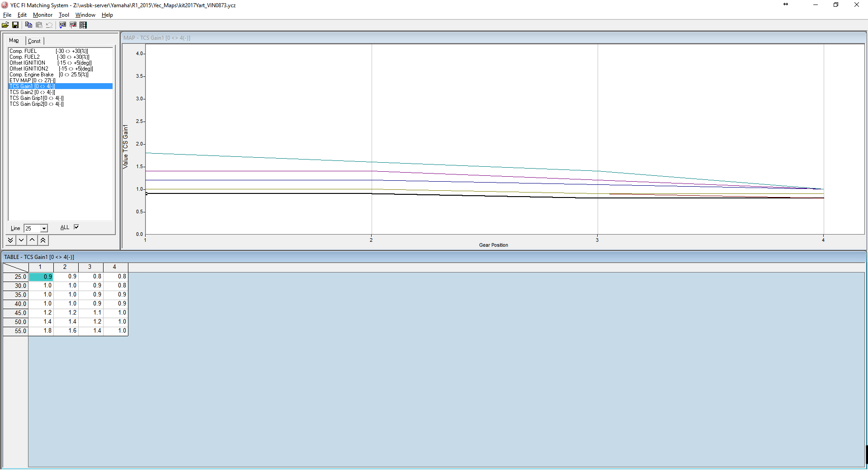Select ETV MAP in the list
Screen dimensions: 868x470
pyautogui.click(x=32, y=80)
